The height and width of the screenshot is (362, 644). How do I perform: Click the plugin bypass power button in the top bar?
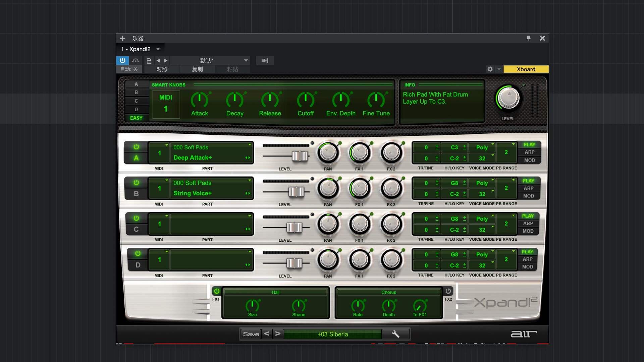click(x=122, y=61)
